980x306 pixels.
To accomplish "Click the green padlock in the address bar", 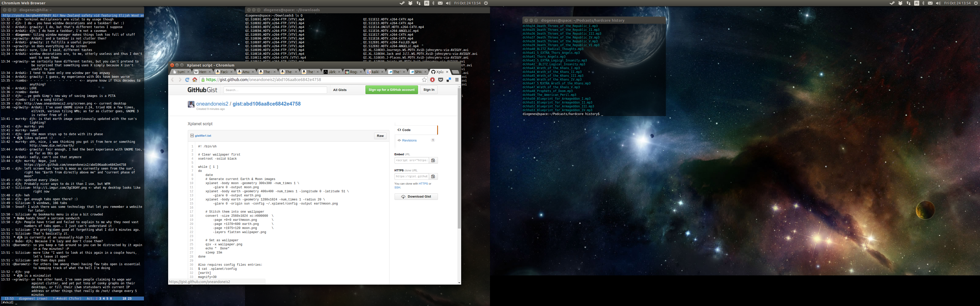I will pos(203,80).
